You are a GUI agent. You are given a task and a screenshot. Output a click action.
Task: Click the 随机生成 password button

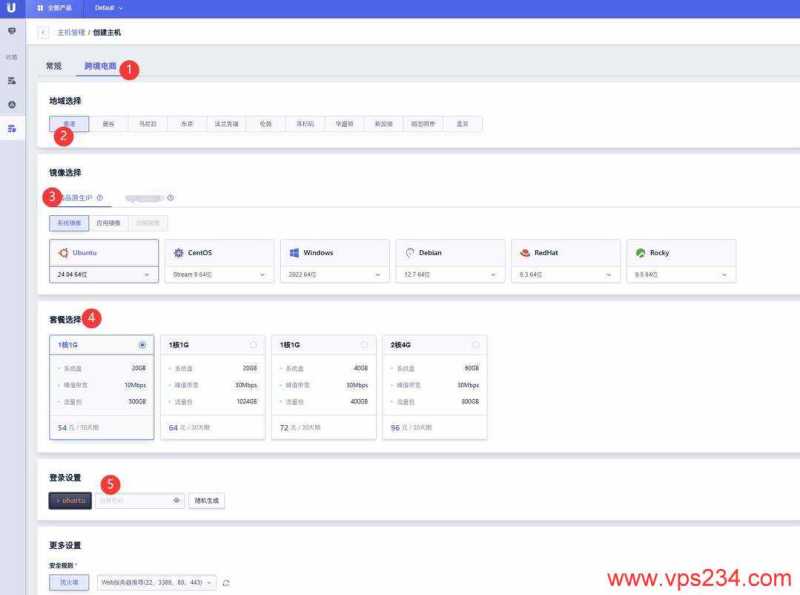point(206,500)
